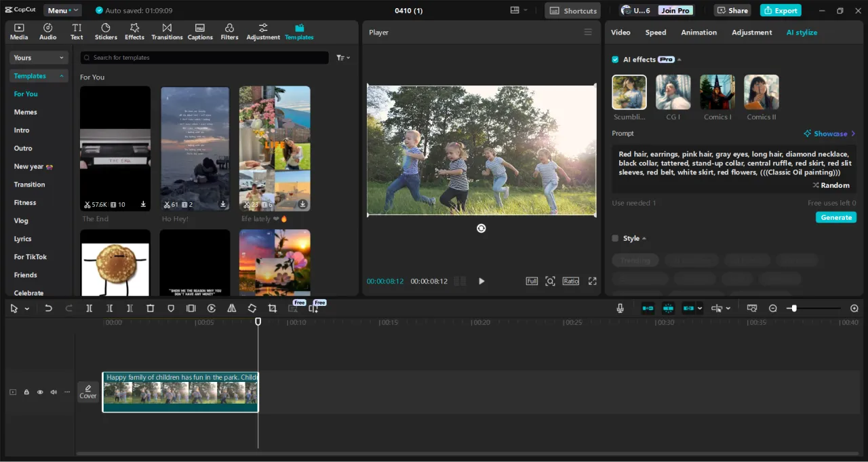The width and height of the screenshot is (868, 462).
Task: Start voiceover recording with the microphone icon
Action: [620, 308]
